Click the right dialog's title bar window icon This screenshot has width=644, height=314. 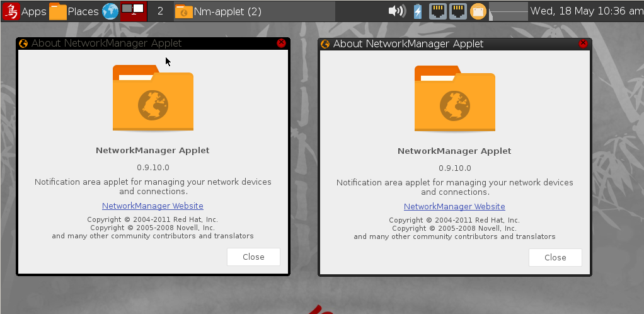tap(325, 44)
